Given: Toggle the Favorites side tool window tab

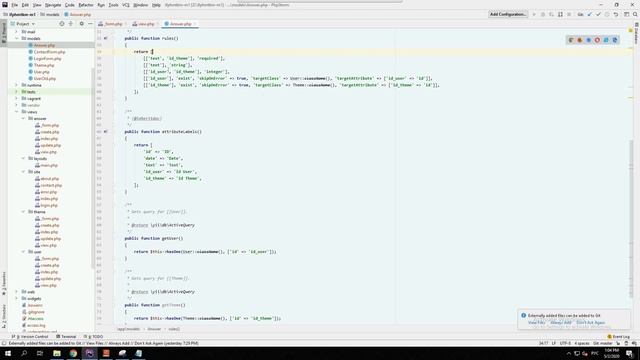Looking at the screenshot, I should click(x=4, y=283).
